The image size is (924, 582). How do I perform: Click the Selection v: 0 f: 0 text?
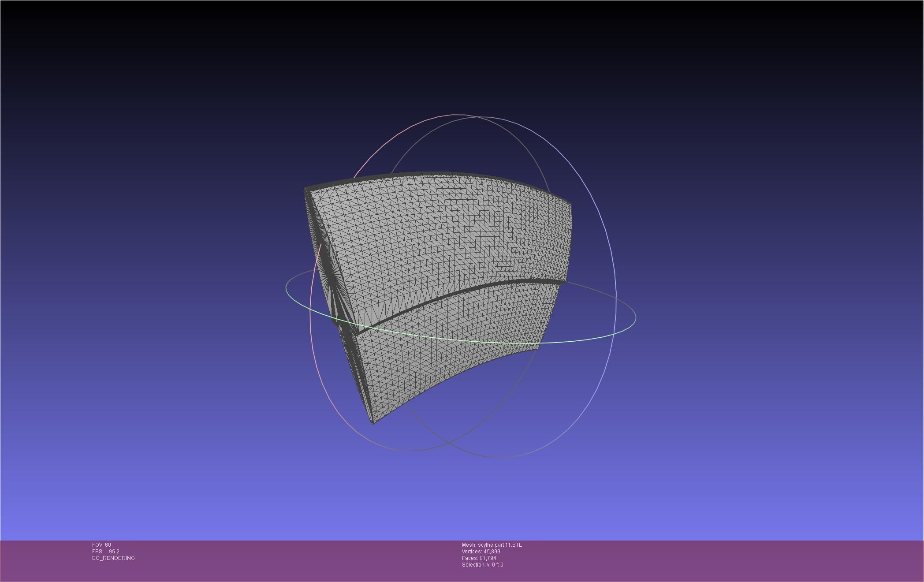click(x=482, y=565)
